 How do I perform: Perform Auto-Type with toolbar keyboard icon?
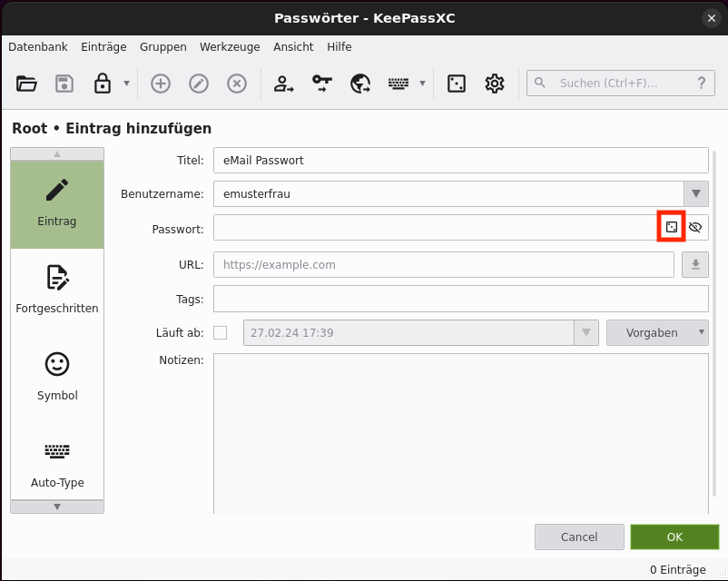[x=398, y=84]
